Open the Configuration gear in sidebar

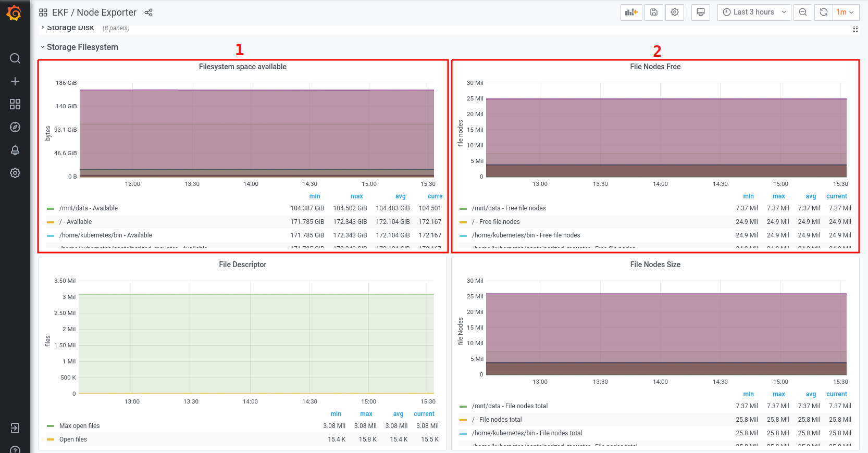15,173
